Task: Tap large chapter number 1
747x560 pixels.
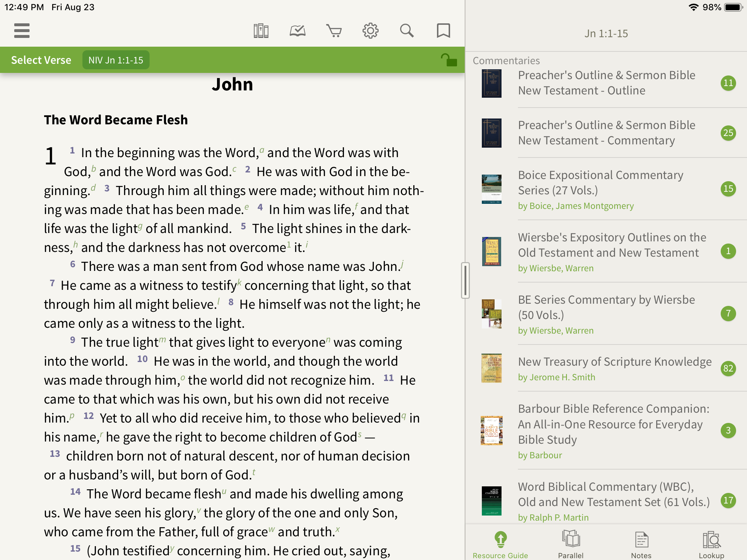Action: click(51, 156)
